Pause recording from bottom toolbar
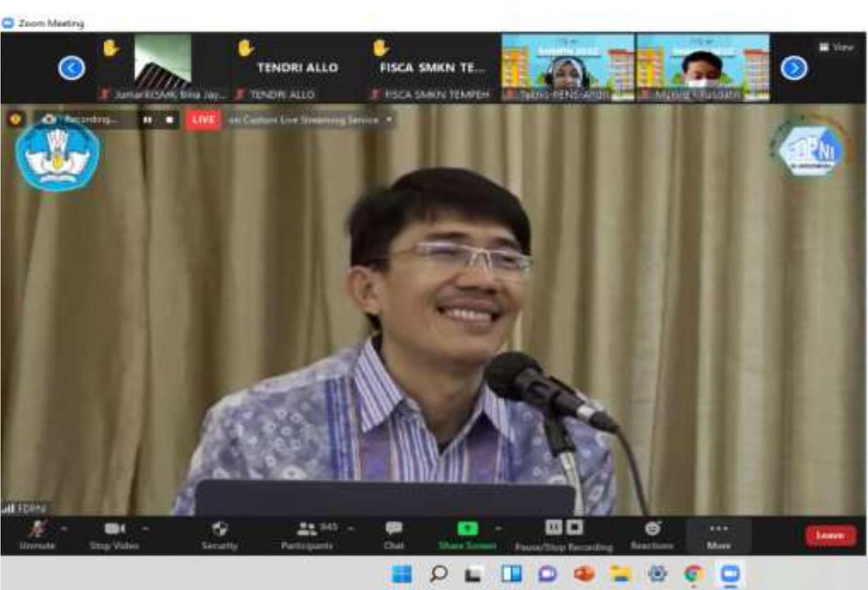 pos(553,528)
